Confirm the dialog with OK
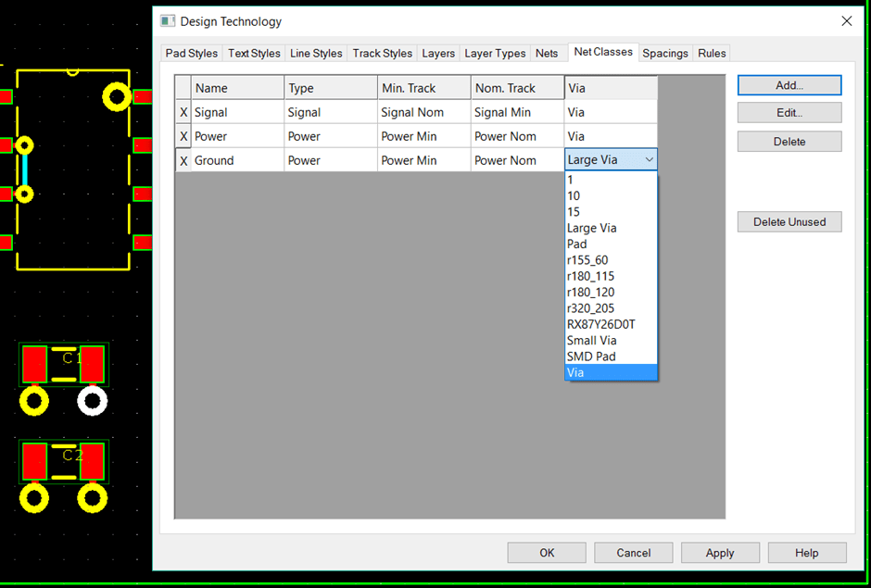The image size is (871, 588). coord(547,553)
